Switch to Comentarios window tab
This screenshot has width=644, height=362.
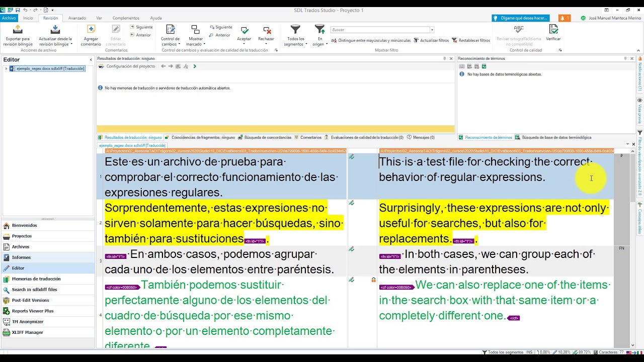pyautogui.click(x=308, y=137)
